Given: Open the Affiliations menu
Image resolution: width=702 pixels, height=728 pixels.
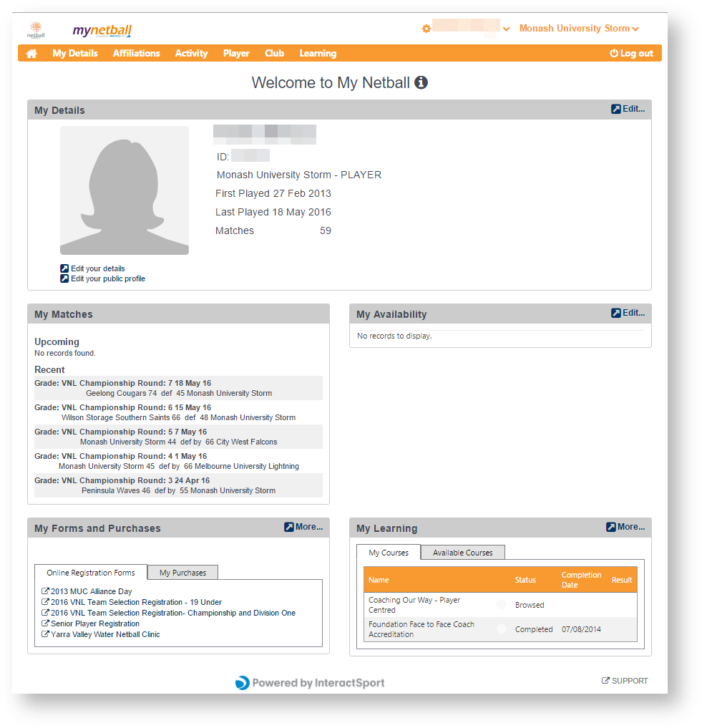Looking at the screenshot, I should point(136,54).
